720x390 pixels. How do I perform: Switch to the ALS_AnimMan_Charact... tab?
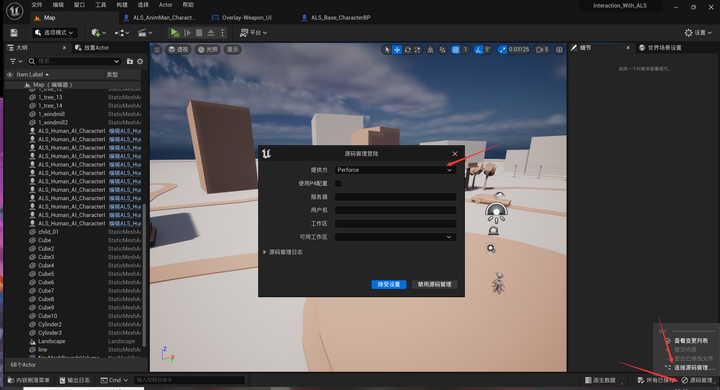click(159, 17)
